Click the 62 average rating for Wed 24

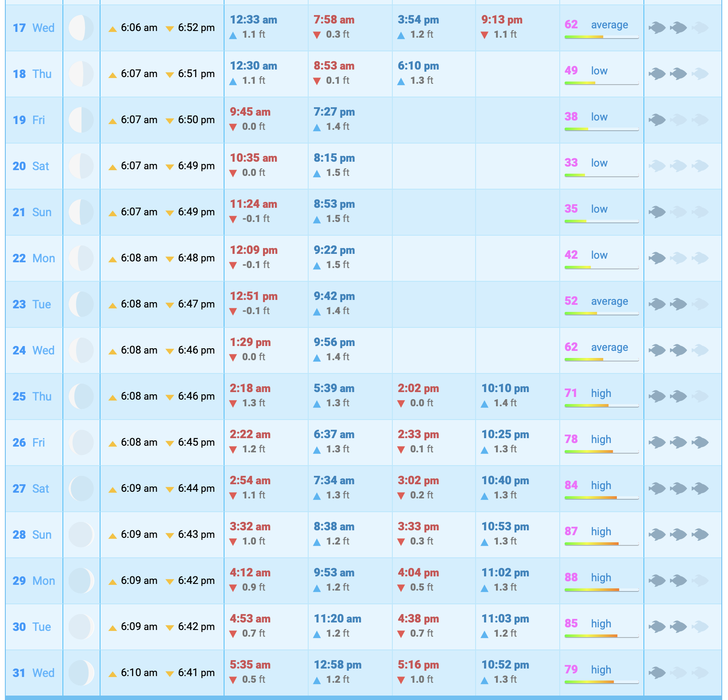coord(596,347)
